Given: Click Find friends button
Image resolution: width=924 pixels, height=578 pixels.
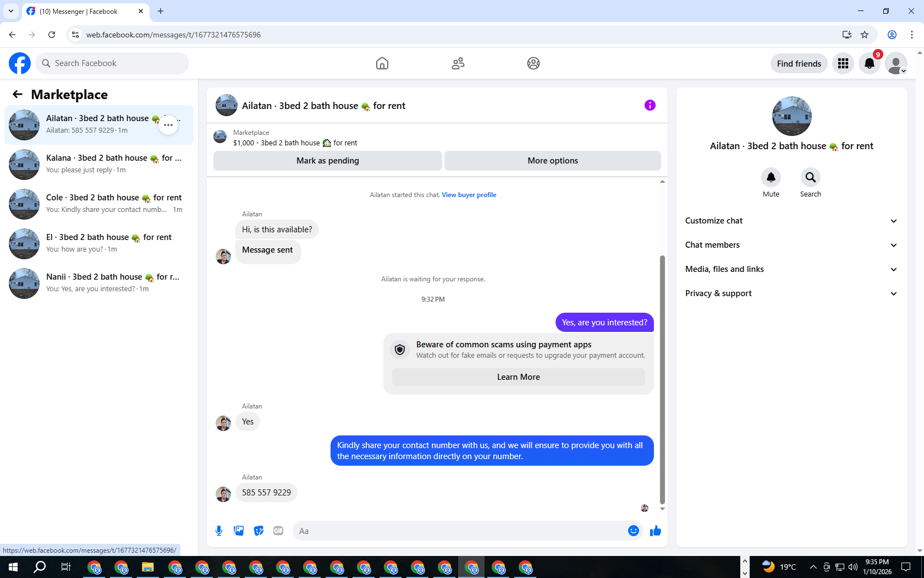Looking at the screenshot, I should tap(799, 63).
